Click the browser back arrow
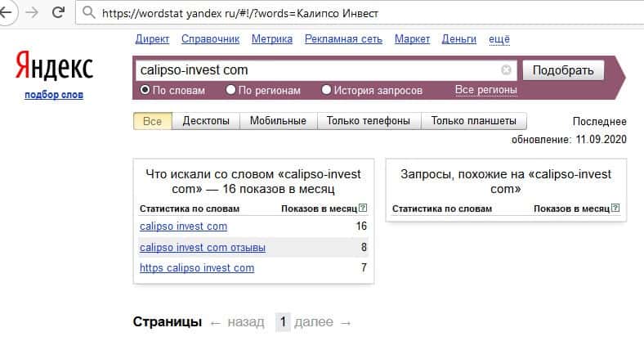 [7, 14]
